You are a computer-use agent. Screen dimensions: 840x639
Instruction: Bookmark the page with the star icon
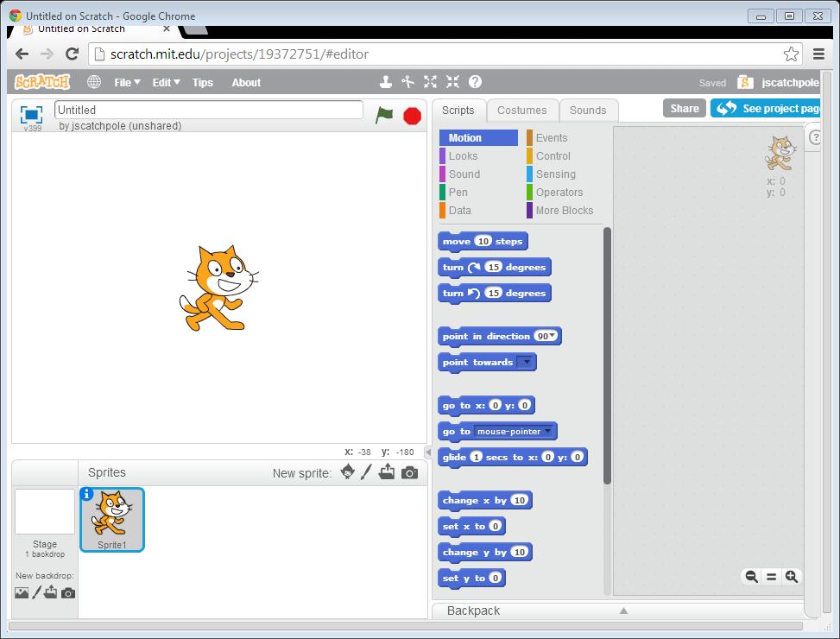(x=791, y=54)
